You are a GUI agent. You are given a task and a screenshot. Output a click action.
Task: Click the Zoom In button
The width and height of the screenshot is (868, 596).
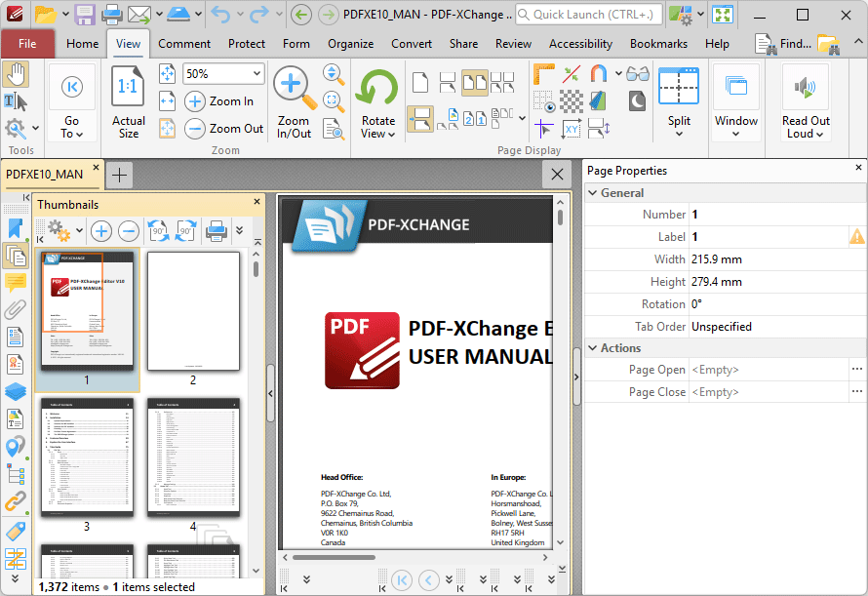[218, 101]
